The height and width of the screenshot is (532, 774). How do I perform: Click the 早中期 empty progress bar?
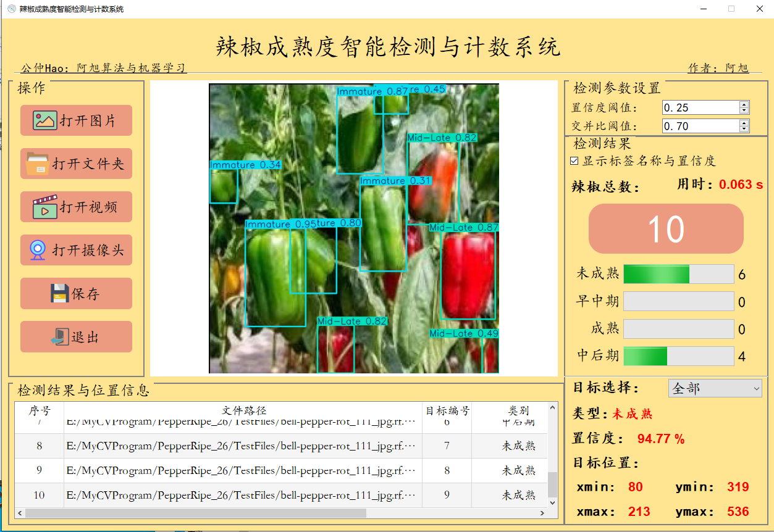click(x=678, y=301)
